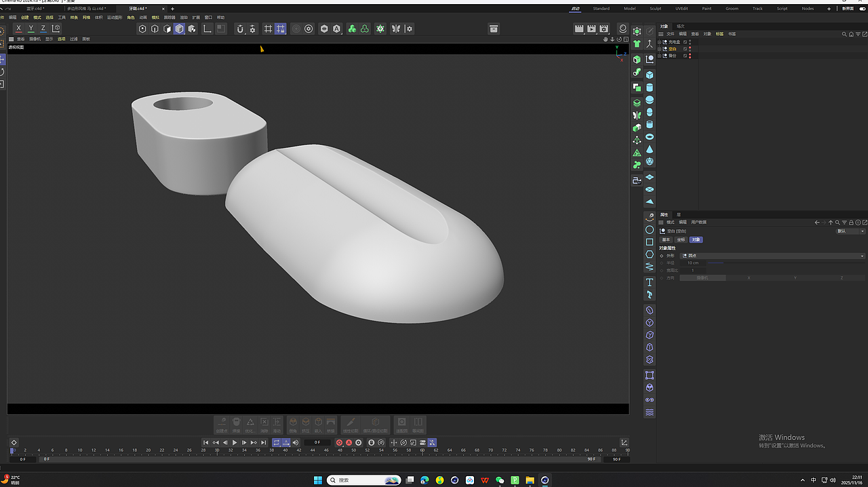The height and width of the screenshot is (487, 868).
Task: Open the 层 tab in Attributes
Action: pos(679,215)
